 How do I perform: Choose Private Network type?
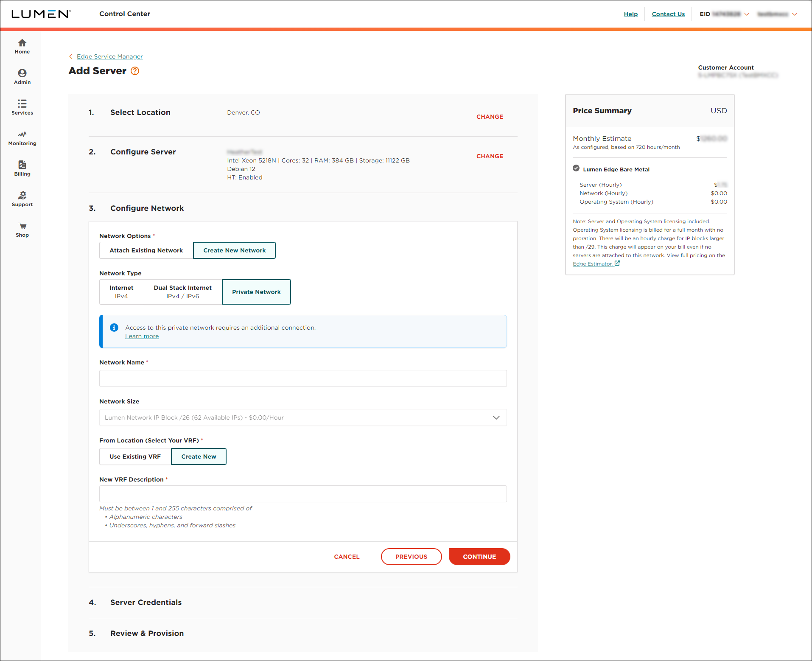click(x=256, y=292)
